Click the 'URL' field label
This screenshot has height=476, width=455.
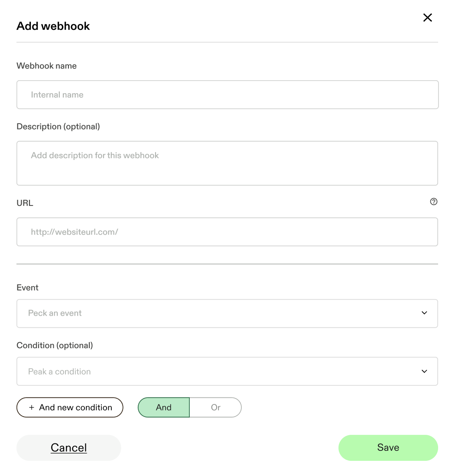point(25,203)
